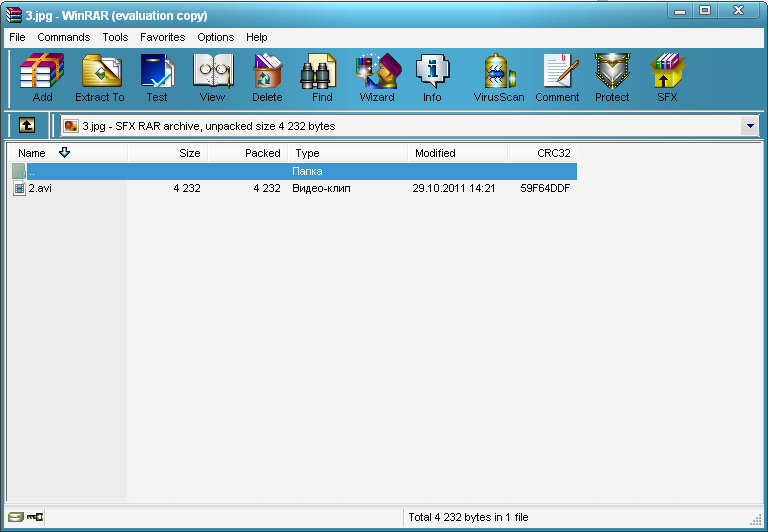The height and width of the screenshot is (532, 768).
Task: Close the WinRAR window
Action: (x=739, y=10)
